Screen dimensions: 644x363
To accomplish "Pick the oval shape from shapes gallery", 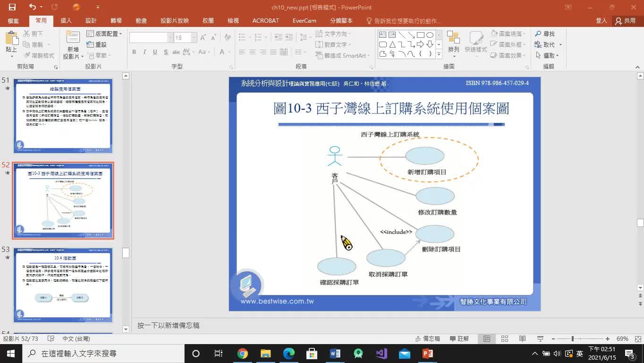I will coord(430,35).
